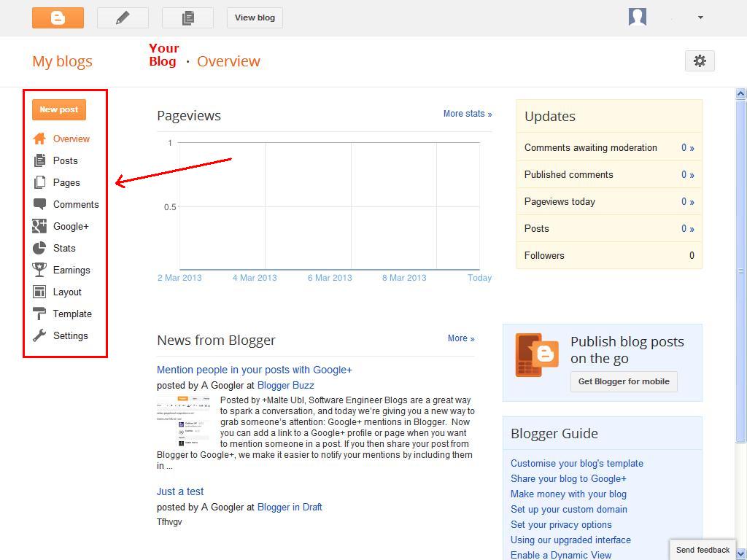Open Comments awaiting moderation count link
The image size is (747, 560).
click(x=687, y=148)
